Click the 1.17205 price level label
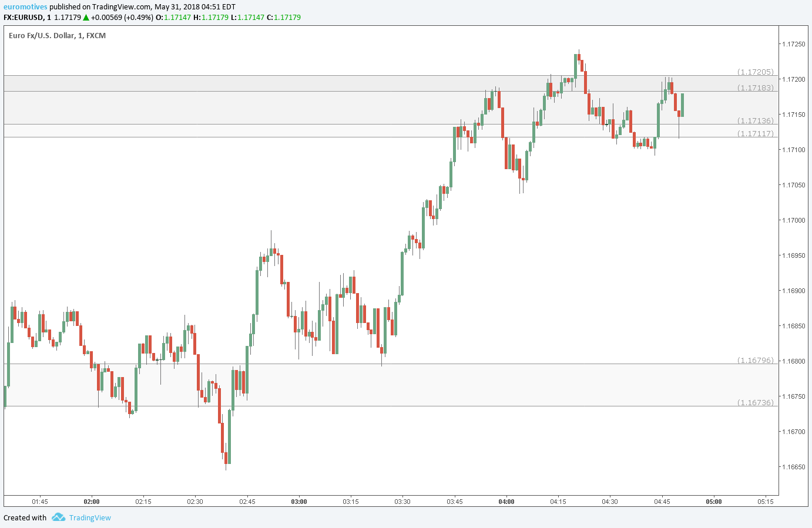 pos(756,72)
